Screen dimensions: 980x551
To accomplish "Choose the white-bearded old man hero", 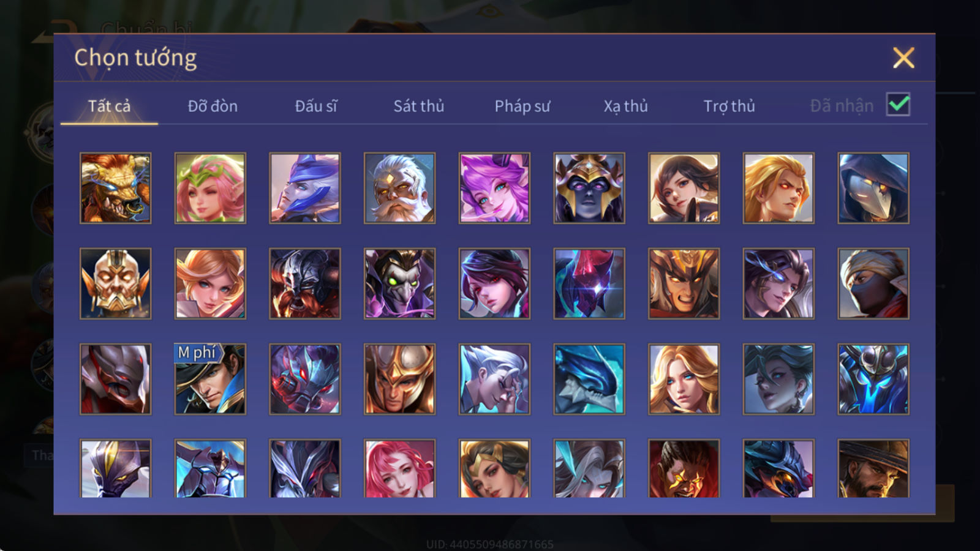I will point(399,188).
